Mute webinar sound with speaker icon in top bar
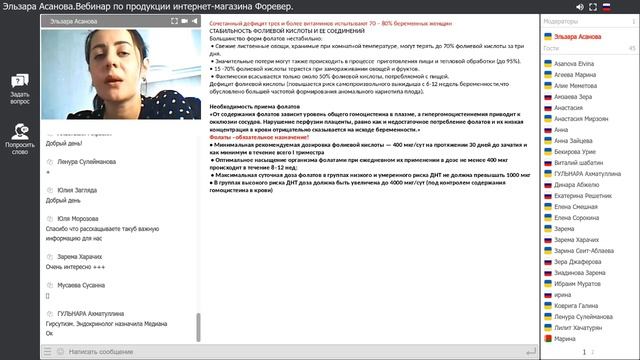The width and height of the screenshot is (640, 360). (x=580, y=7)
